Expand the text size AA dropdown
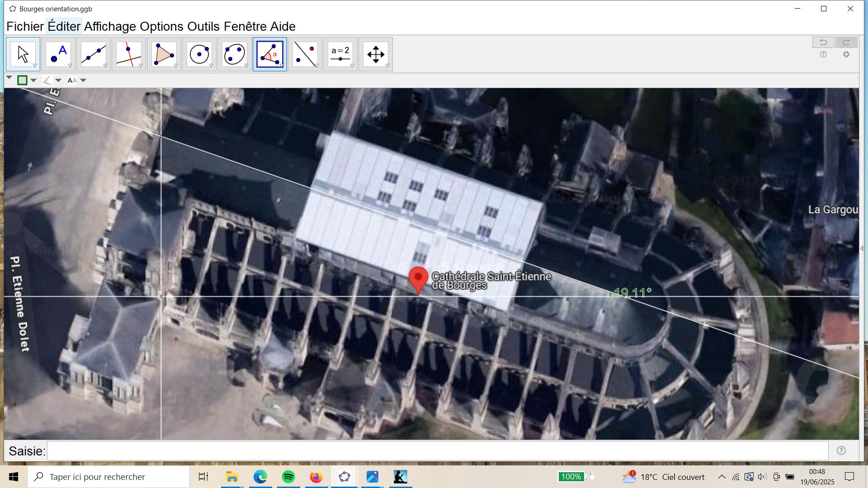Viewport: 868px width, 488px height. pyautogui.click(x=83, y=81)
